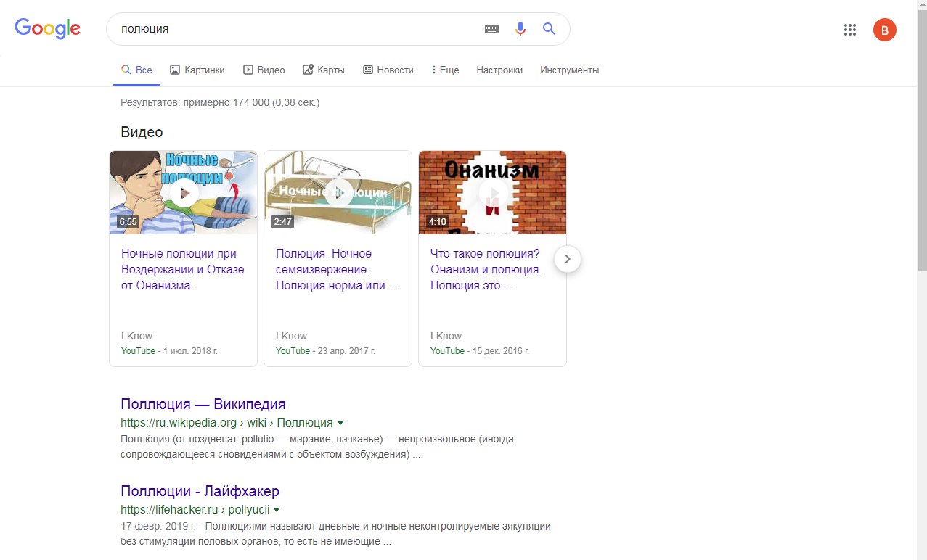Play the 6:55 video thumbnail
The width and height of the screenshot is (927, 560).
click(183, 192)
